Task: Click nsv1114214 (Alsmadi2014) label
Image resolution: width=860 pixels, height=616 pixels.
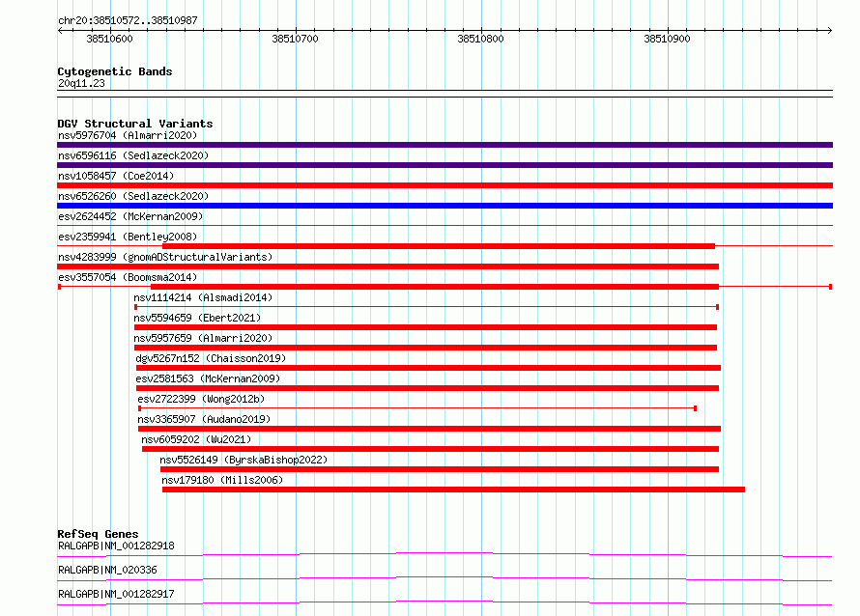Action: click(203, 297)
